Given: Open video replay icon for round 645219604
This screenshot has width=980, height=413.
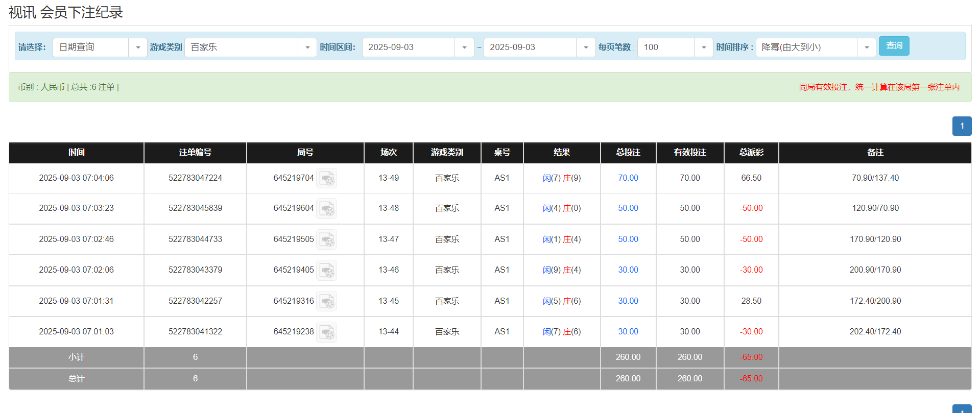Looking at the screenshot, I should 326,208.
